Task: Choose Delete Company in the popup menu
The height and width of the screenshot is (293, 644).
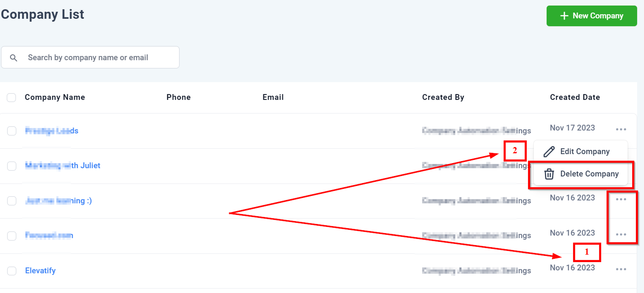Action: 581,174
